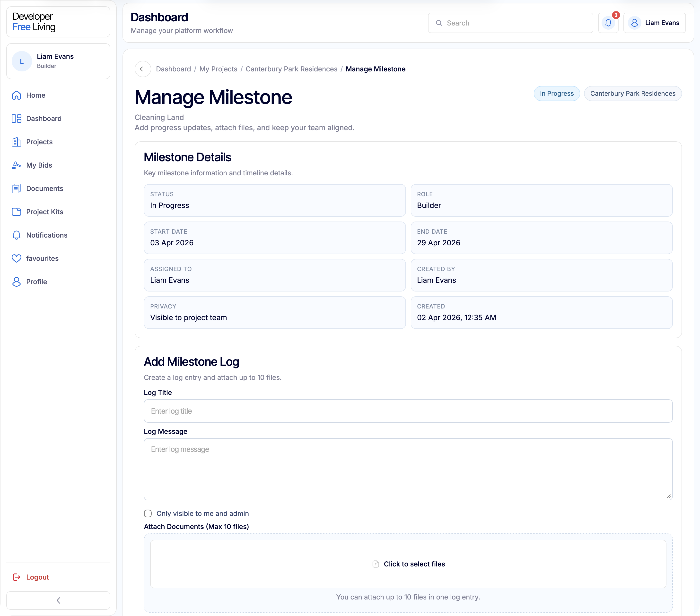700x616 pixels.
Task: Click the Role value Builder
Action: pos(429,205)
